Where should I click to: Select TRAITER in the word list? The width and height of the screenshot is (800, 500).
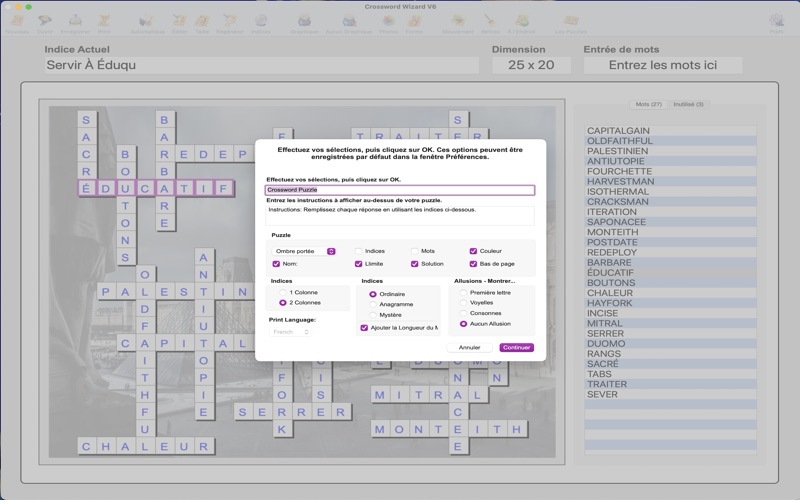(670, 384)
